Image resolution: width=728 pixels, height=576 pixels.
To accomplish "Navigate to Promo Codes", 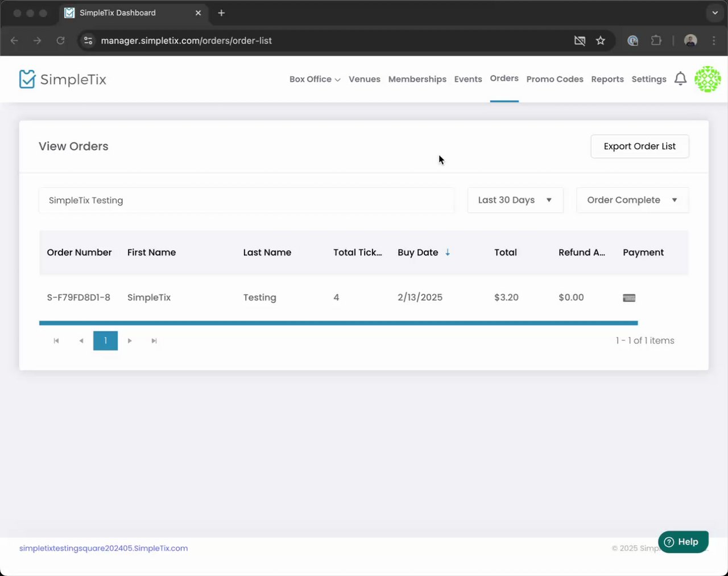I will click(x=555, y=79).
